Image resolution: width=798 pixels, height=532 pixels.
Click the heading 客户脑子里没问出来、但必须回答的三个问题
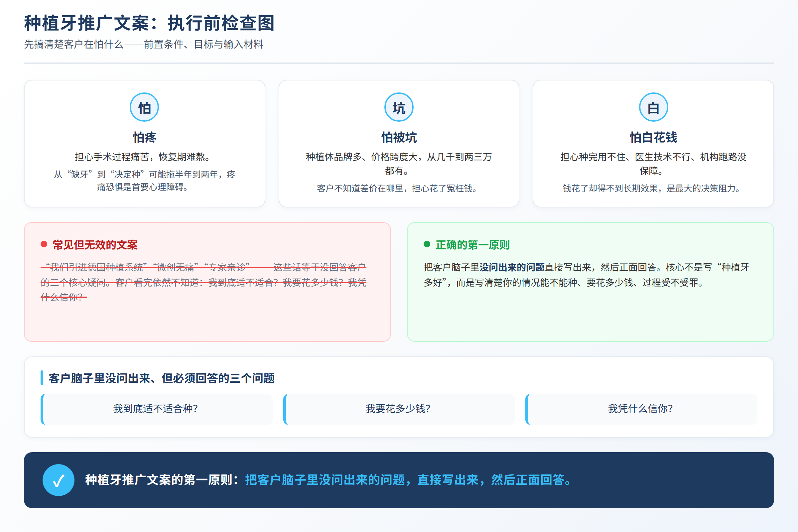click(x=162, y=378)
